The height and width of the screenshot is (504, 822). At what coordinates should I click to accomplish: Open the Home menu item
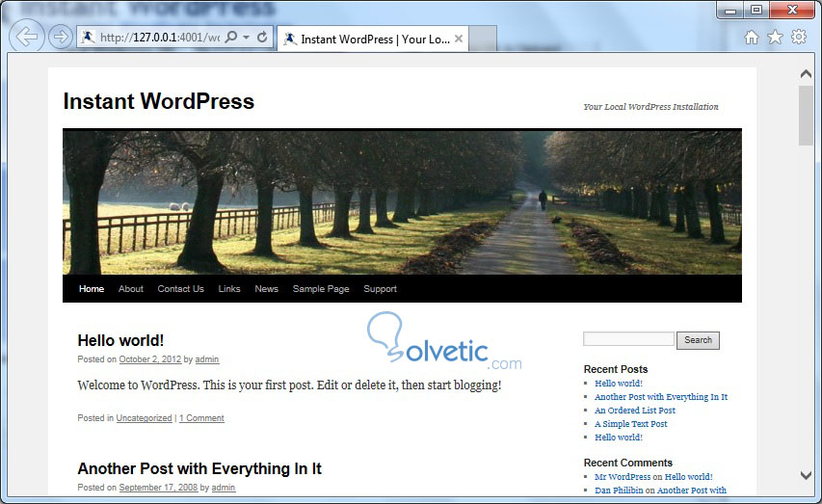tap(92, 288)
